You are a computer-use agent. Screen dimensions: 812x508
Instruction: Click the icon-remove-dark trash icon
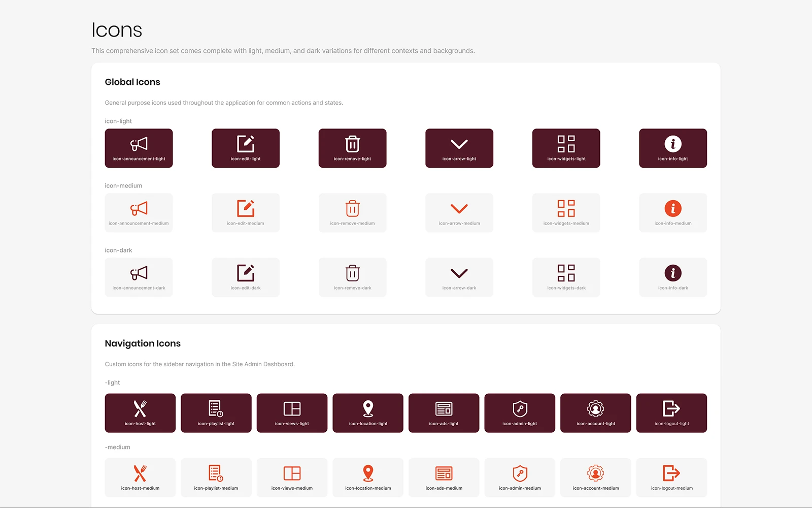tap(353, 273)
